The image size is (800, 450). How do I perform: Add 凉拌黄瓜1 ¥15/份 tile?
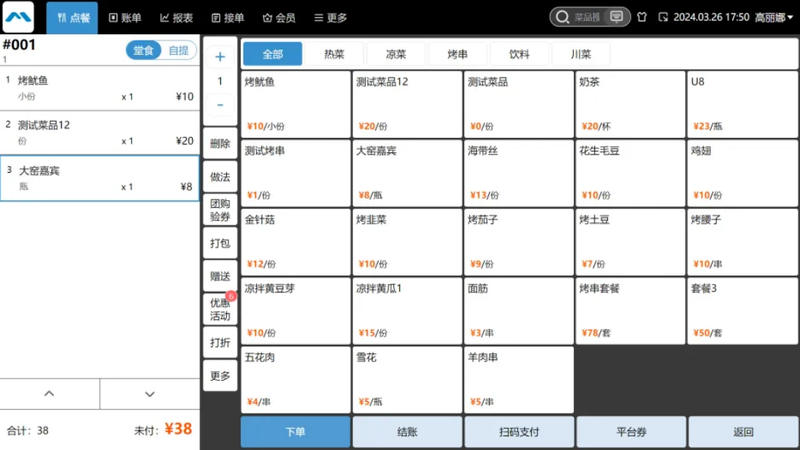[x=407, y=311]
